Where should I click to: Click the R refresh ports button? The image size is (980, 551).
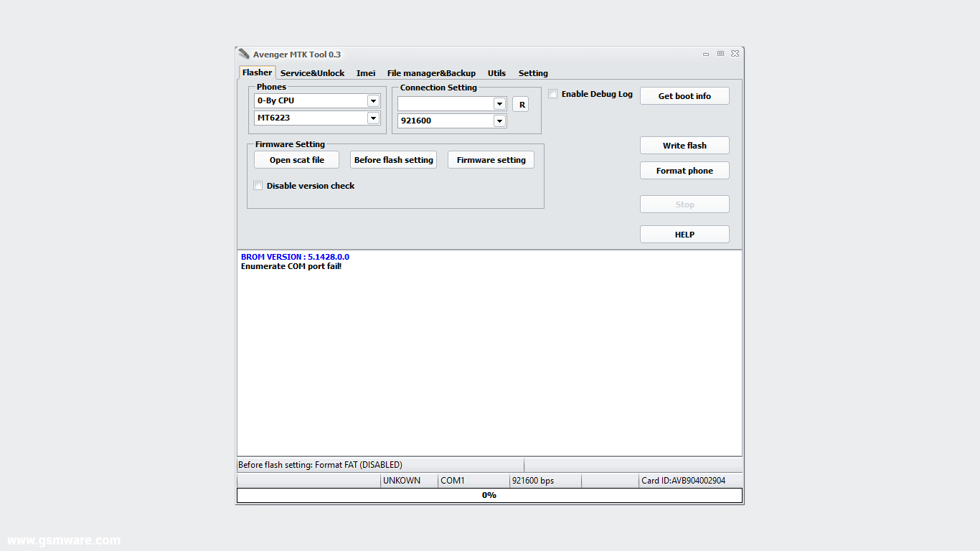[x=522, y=104]
